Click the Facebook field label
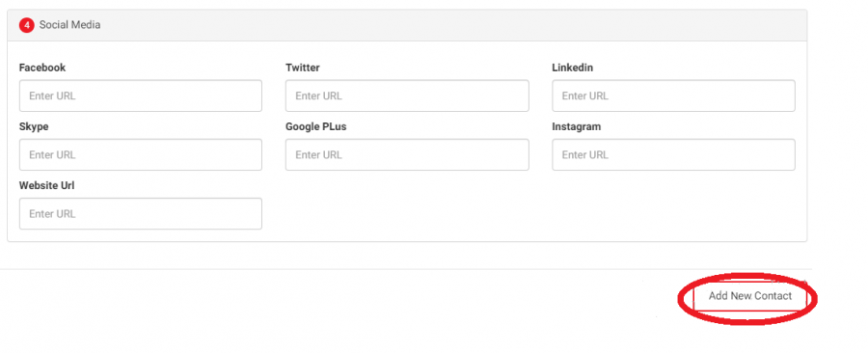The height and width of the screenshot is (353, 868). click(42, 68)
